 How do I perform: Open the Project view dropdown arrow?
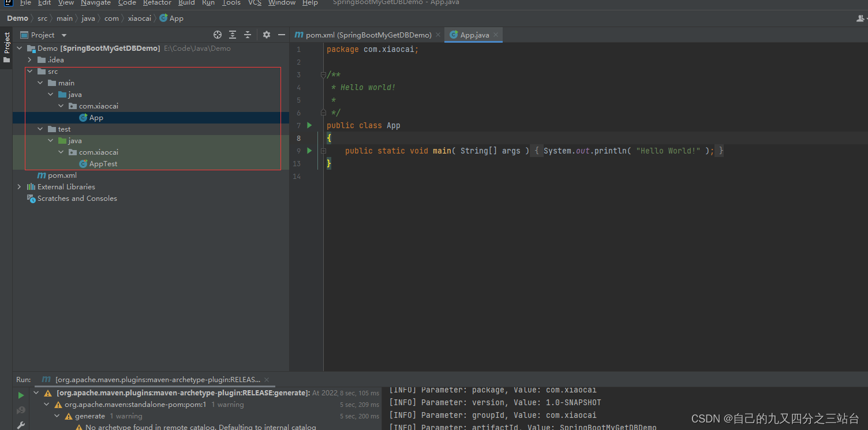pyautogui.click(x=64, y=35)
